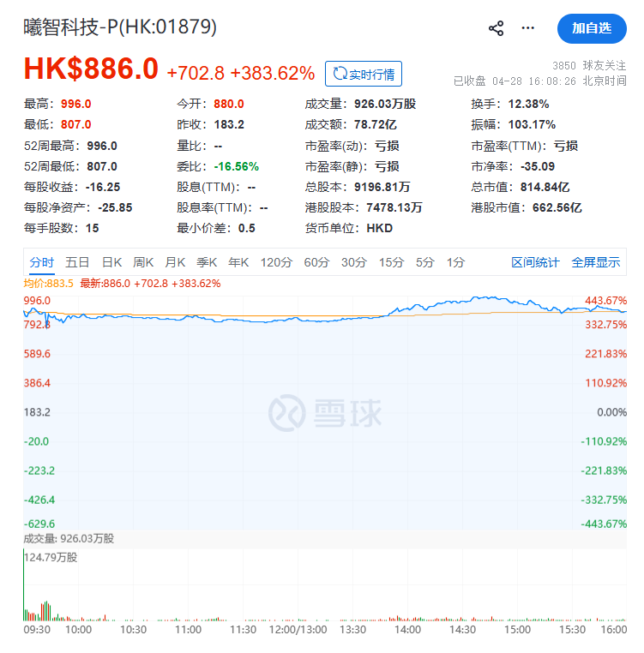Click the change percentage +383.62% in header
Viewport: 644px width, 653px height.
pos(273,74)
